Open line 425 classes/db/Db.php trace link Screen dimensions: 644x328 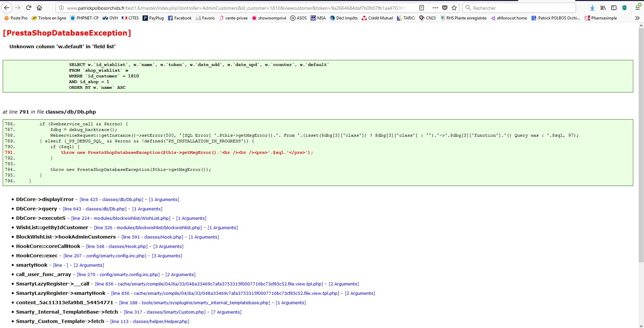point(111,199)
